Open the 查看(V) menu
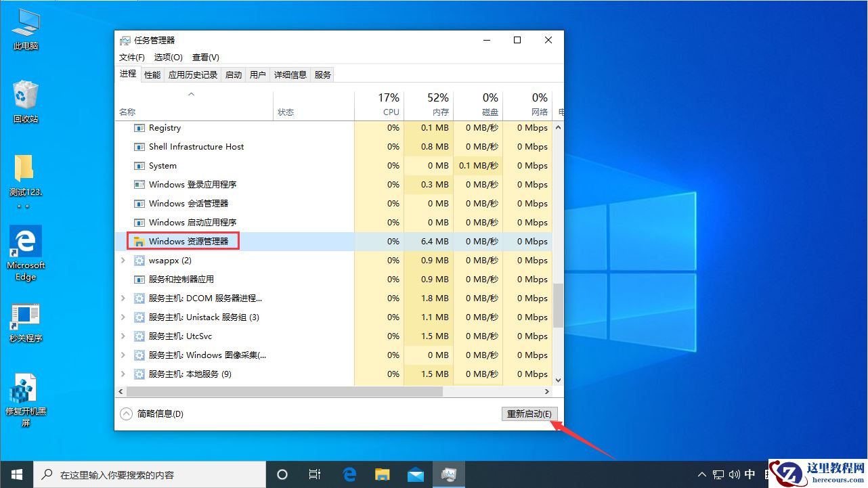868x488 pixels. tap(205, 57)
